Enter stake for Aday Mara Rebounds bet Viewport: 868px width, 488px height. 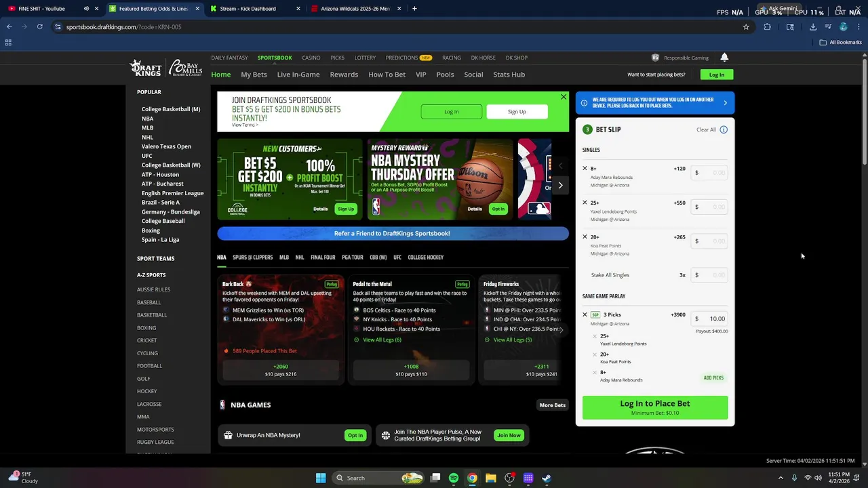(709, 173)
